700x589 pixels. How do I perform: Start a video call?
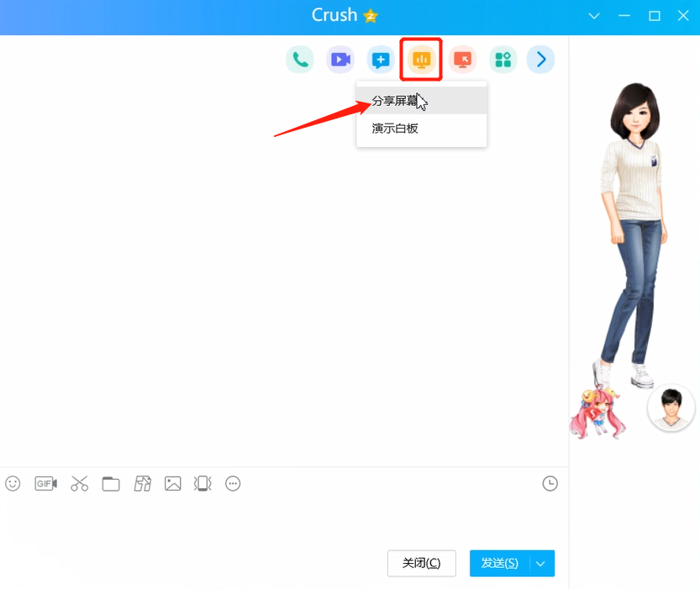click(339, 59)
